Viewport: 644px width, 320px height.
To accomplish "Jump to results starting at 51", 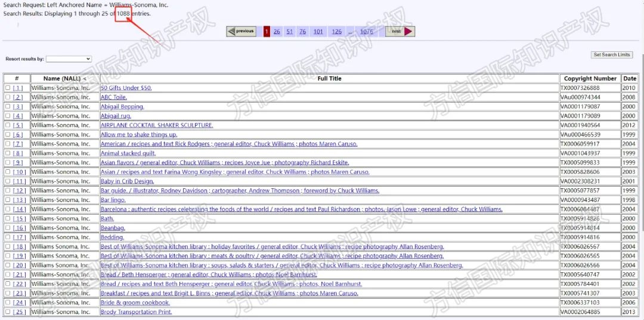I will [x=290, y=32].
